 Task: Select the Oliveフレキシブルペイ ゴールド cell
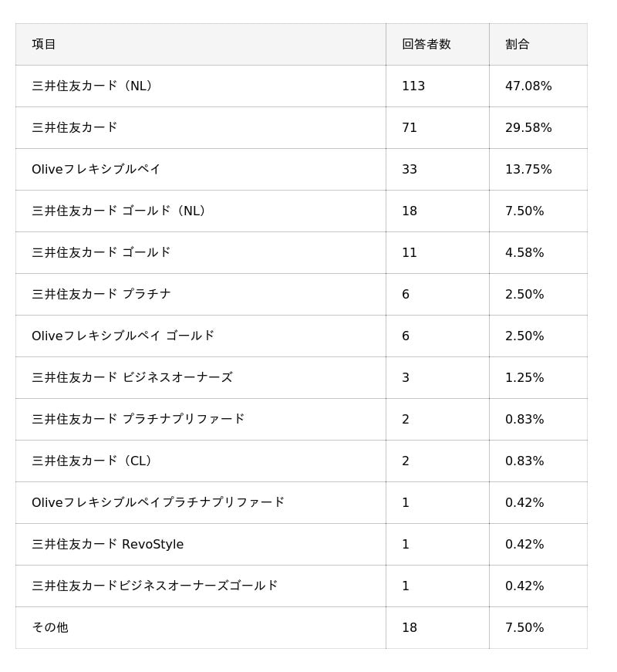tap(123, 336)
